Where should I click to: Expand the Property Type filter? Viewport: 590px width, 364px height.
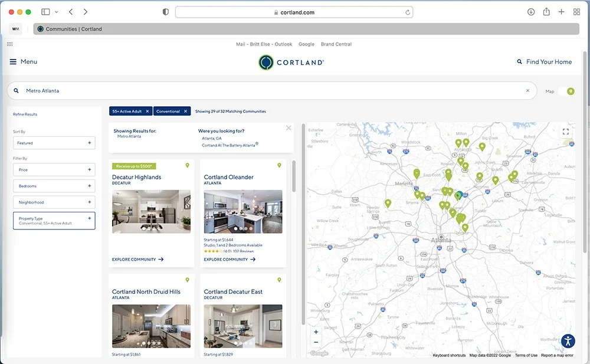tap(54, 221)
